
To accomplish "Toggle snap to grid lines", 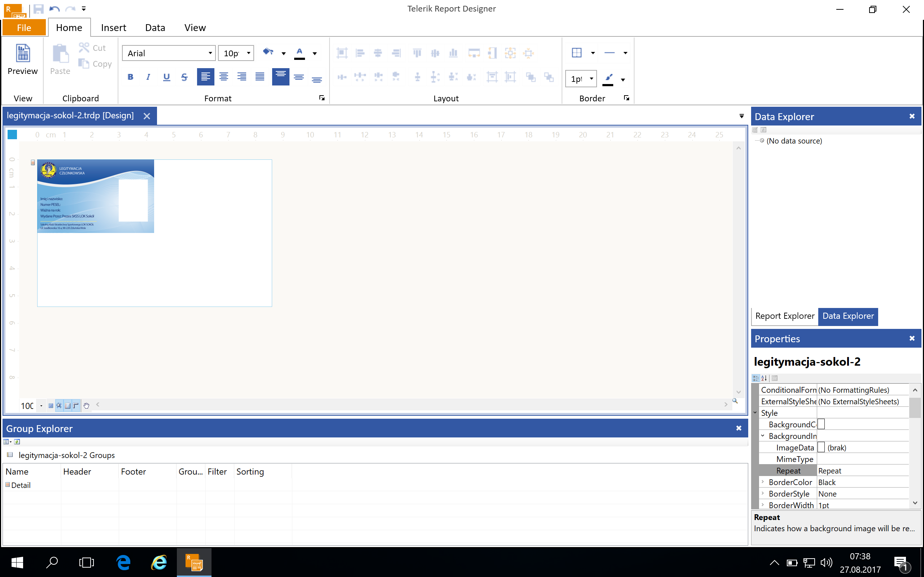I will coord(59,405).
